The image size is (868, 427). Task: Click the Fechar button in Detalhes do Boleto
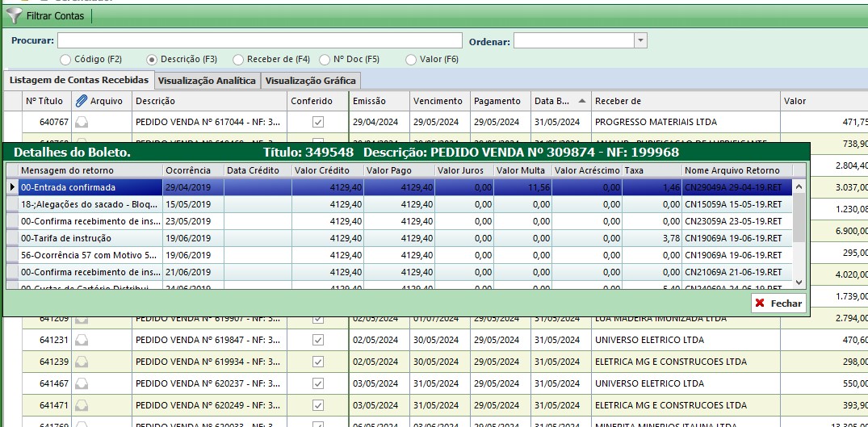pos(778,304)
